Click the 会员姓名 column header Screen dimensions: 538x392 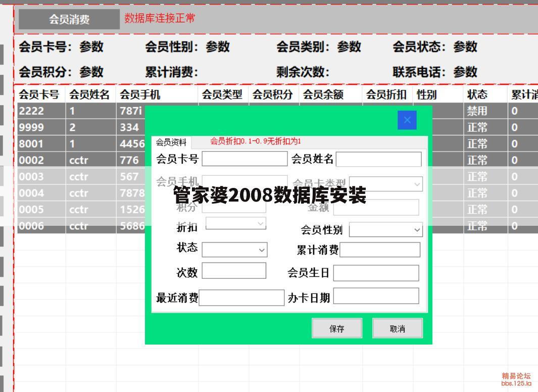[x=89, y=94]
